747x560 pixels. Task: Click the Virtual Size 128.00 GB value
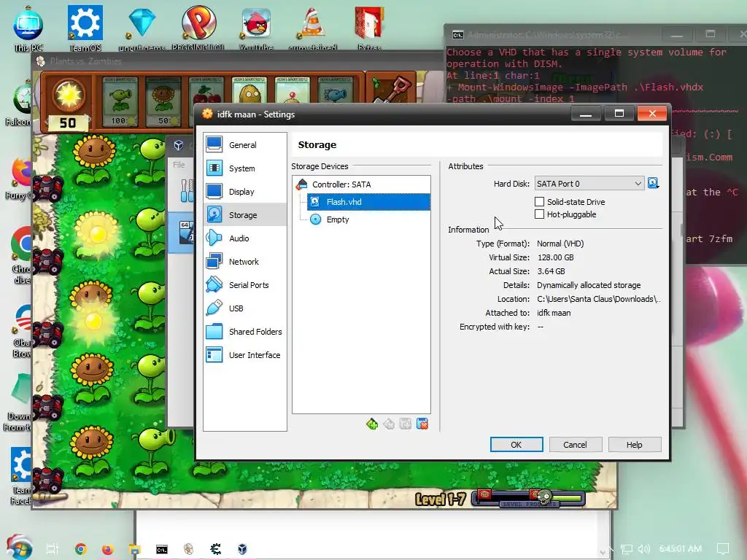[555, 257]
